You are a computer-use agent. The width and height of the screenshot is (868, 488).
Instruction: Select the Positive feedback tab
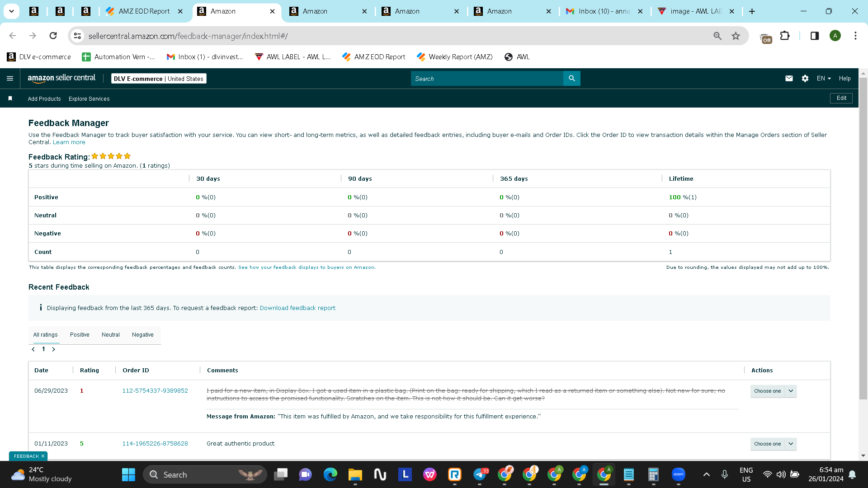click(x=80, y=335)
